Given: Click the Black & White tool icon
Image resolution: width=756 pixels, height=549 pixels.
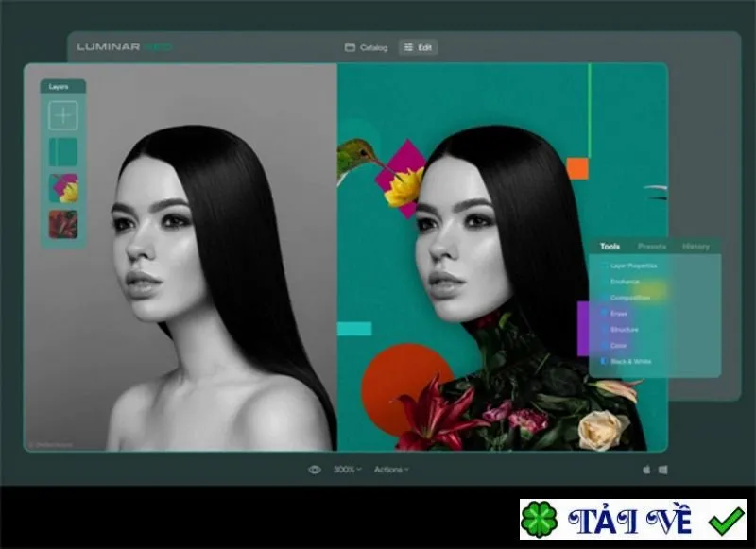Looking at the screenshot, I should [x=603, y=361].
